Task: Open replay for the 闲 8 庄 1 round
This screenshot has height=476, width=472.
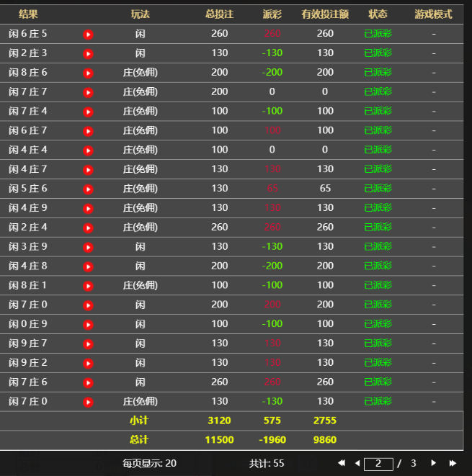Action: 88,286
